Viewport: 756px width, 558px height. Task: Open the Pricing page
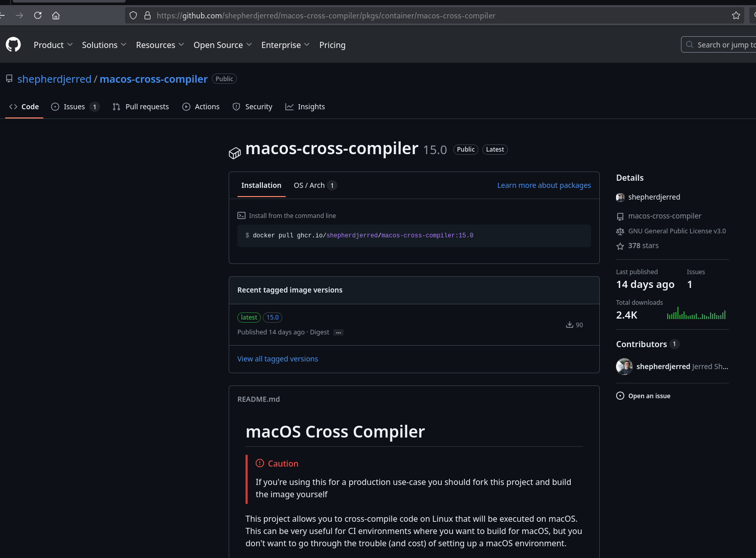(332, 45)
